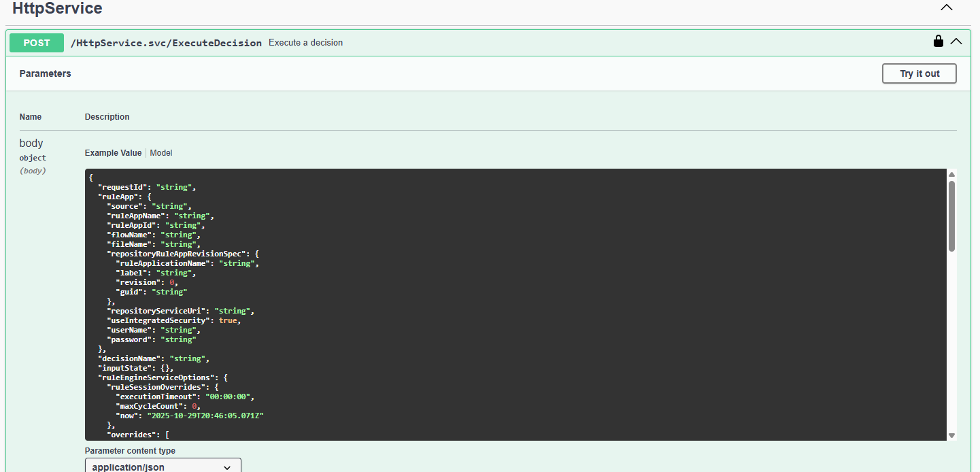Select the Example Value tab
This screenshot has height=472, width=980.
(x=113, y=152)
